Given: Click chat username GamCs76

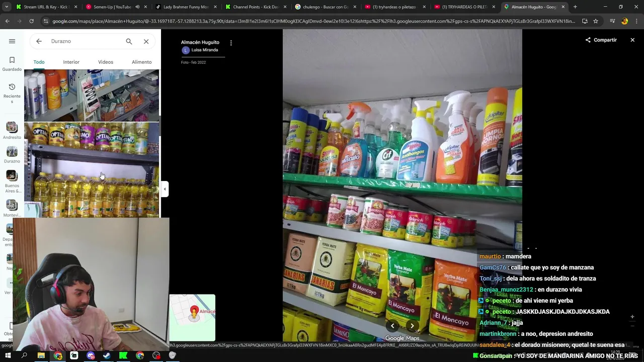Looking at the screenshot, I should tap(493, 267).
